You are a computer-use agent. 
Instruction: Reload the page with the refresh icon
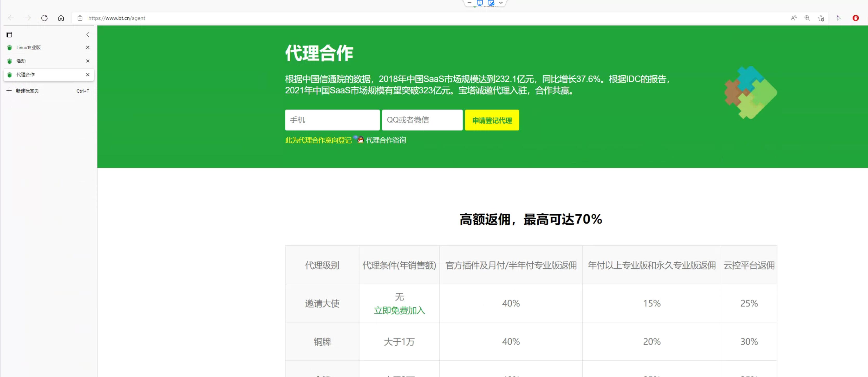44,18
